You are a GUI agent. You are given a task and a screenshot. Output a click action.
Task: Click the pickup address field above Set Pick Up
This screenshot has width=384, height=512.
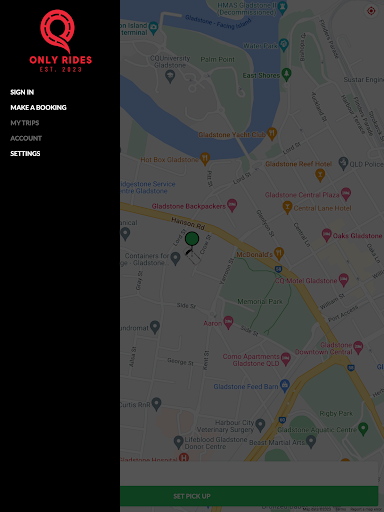coord(249,474)
